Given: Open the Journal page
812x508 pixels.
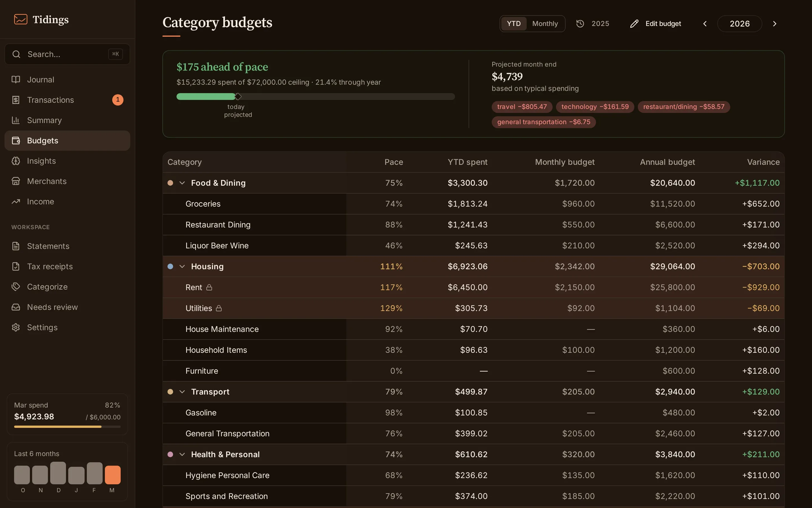Looking at the screenshot, I should click(67, 80).
